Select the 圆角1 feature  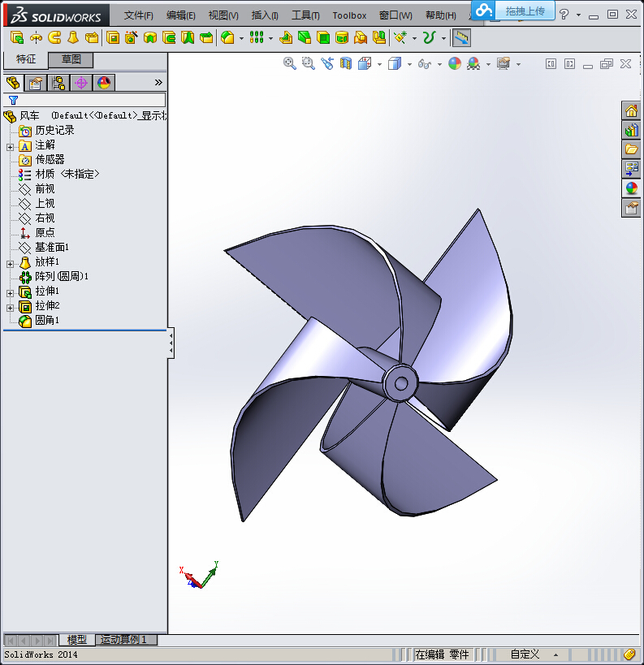39,320
